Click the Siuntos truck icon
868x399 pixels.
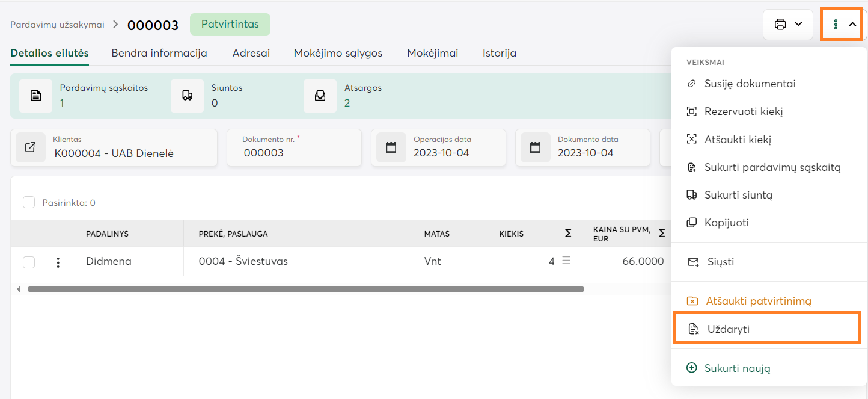coord(187,96)
